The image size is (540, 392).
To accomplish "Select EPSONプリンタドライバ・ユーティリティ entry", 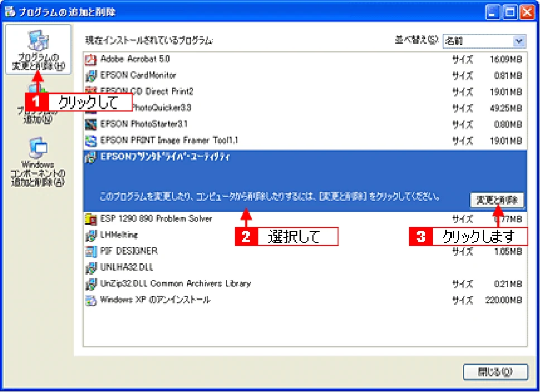I will [305, 181].
